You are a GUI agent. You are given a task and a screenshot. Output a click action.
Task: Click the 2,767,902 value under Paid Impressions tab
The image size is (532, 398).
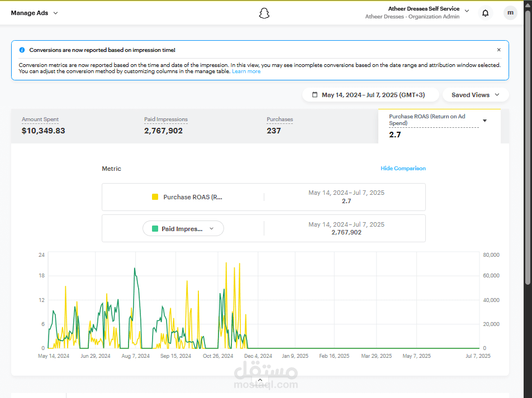(x=163, y=131)
